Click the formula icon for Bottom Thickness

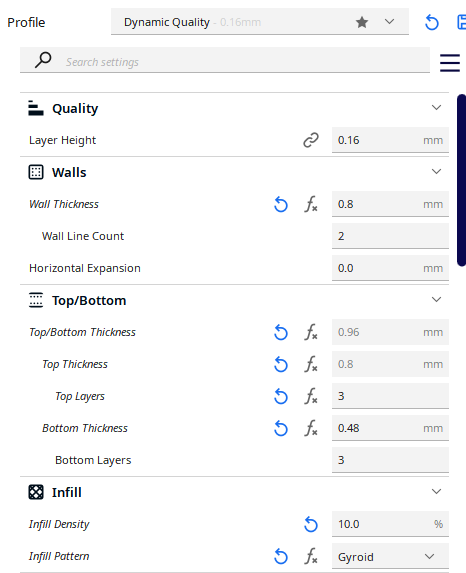pos(311,428)
